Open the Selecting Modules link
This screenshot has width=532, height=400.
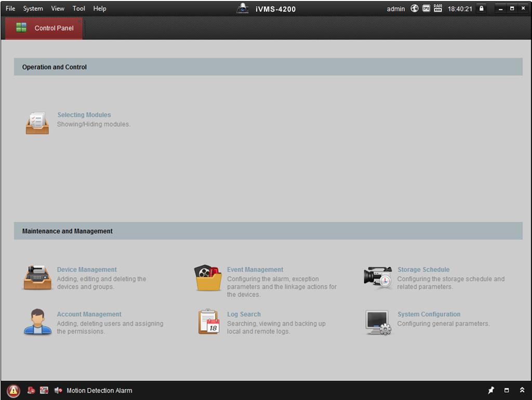pos(84,115)
